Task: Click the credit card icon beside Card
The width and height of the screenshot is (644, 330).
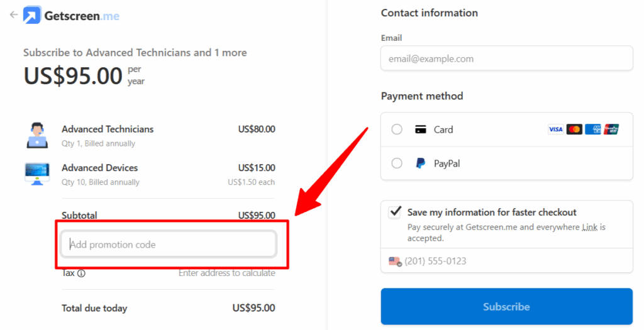Action: coord(421,129)
